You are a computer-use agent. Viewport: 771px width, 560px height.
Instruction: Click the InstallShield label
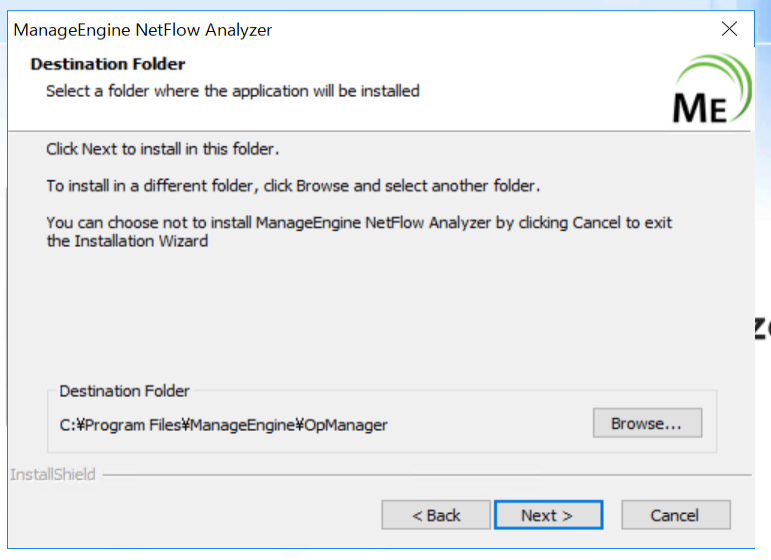point(52,474)
